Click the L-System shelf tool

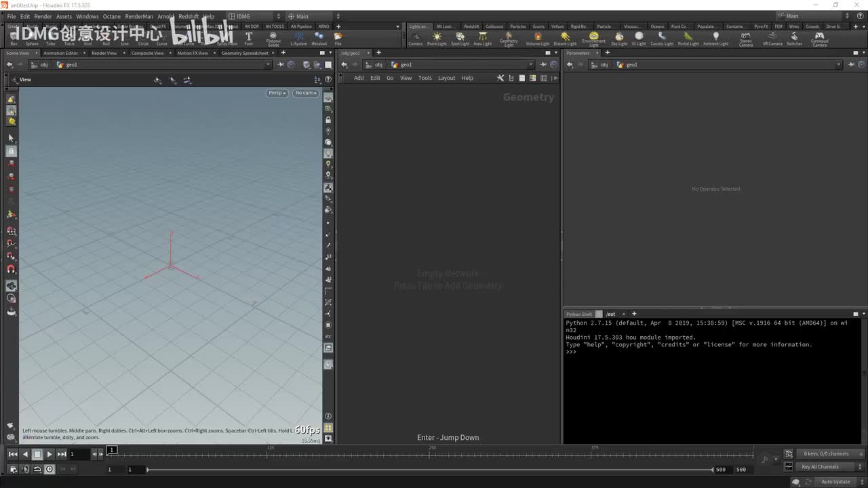tap(298, 39)
